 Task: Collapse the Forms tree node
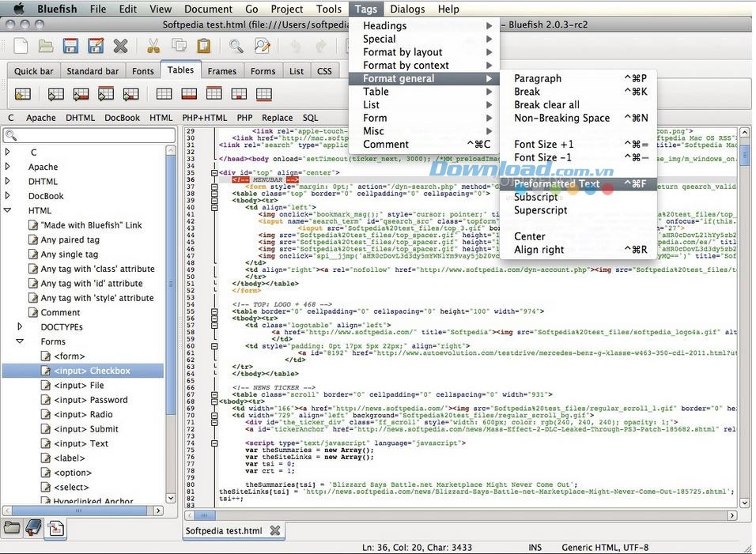pyautogui.click(x=21, y=341)
